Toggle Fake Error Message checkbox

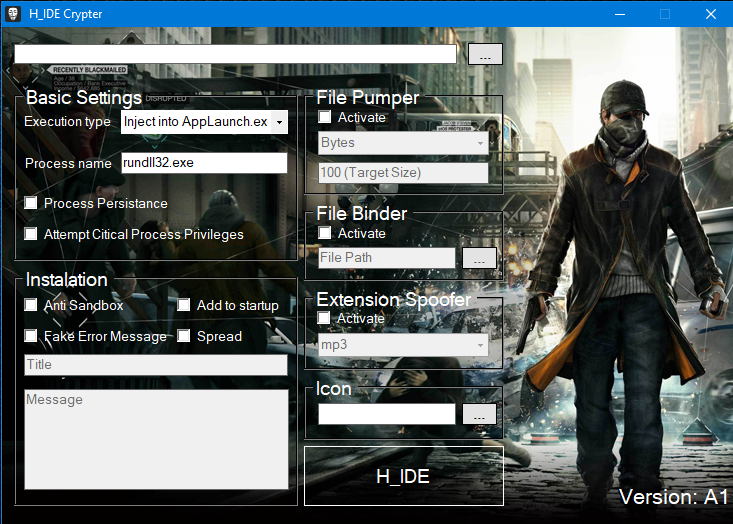[31, 336]
